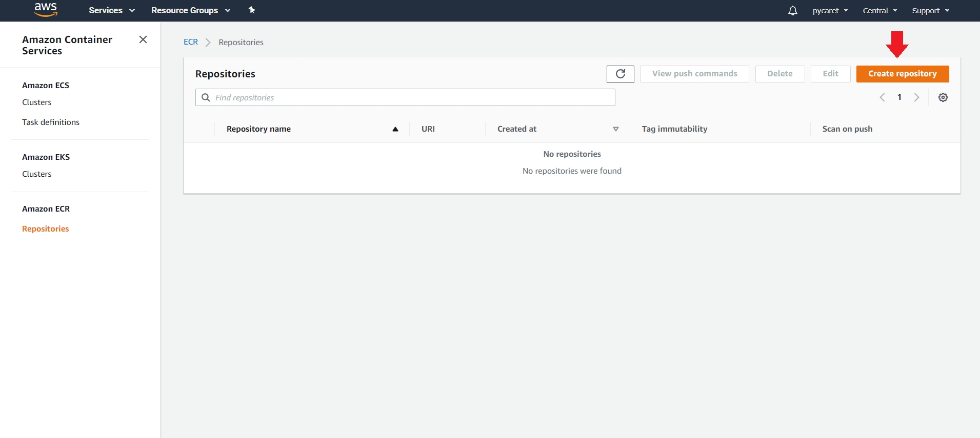The width and height of the screenshot is (980, 438).
Task: Select Repositories under Amazon ECR
Action: [x=45, y=229]
